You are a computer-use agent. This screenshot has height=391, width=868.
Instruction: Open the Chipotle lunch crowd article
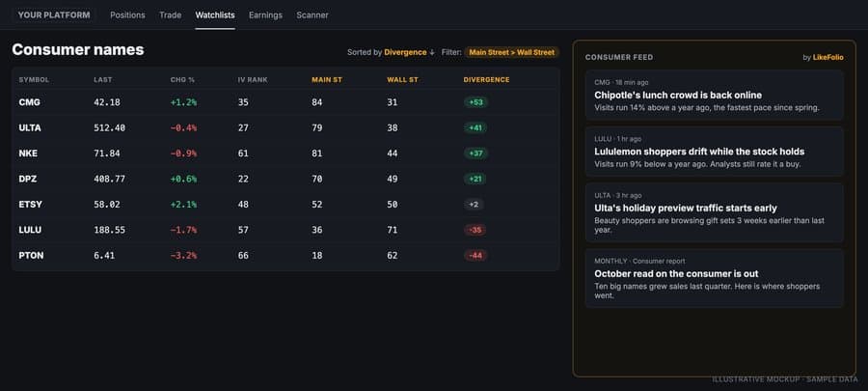(714, 95)
